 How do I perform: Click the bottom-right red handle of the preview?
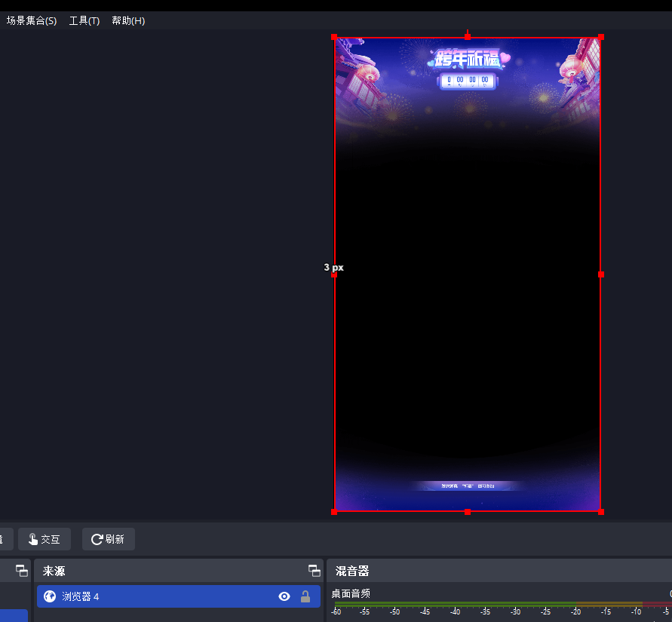601,512
